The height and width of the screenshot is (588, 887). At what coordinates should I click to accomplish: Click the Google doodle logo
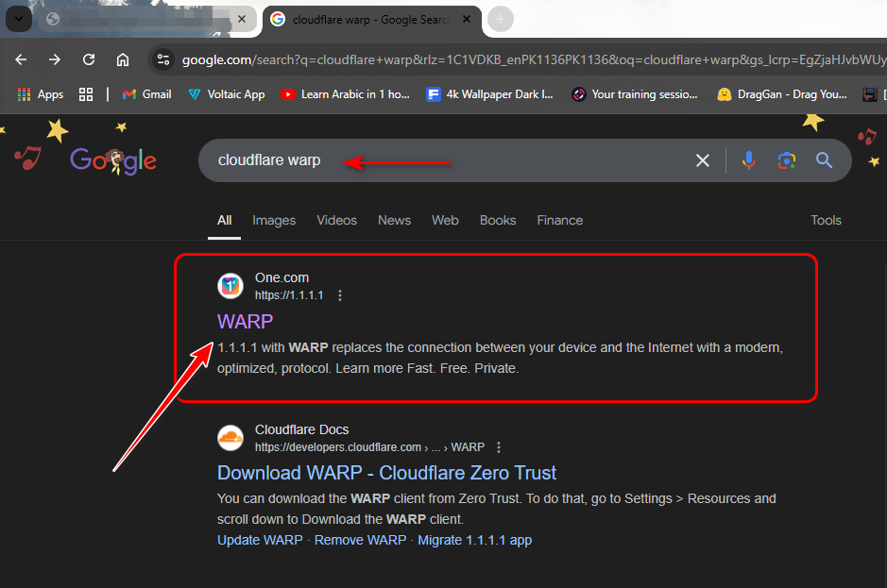tap(113, 160)
